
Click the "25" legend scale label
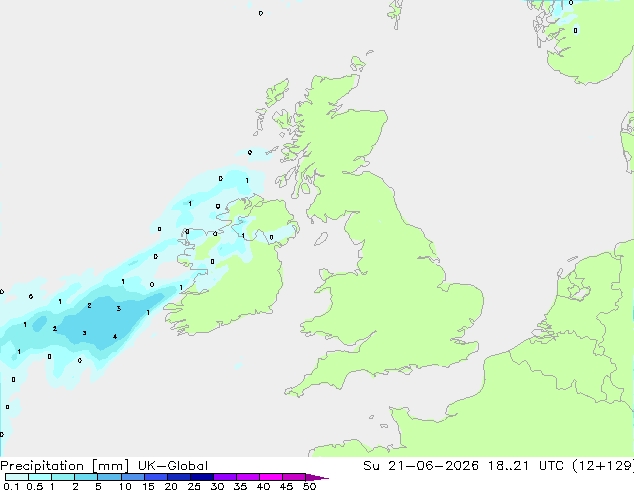click(194, 486)
